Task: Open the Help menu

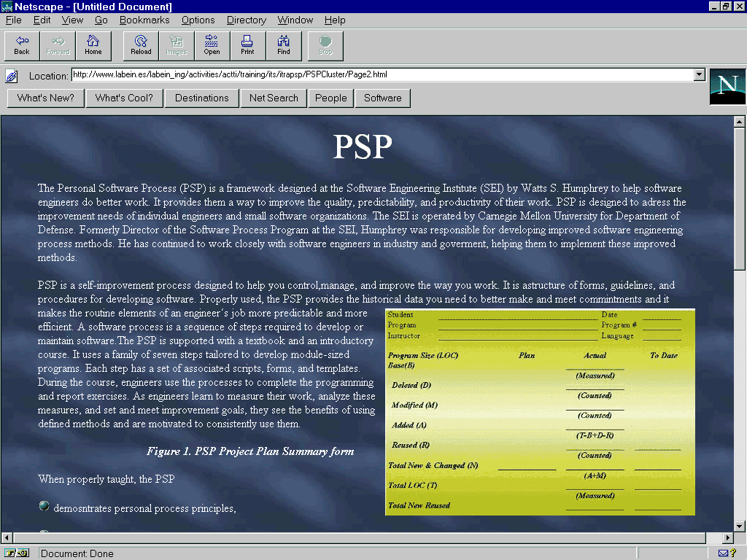Action: point(335,20)
